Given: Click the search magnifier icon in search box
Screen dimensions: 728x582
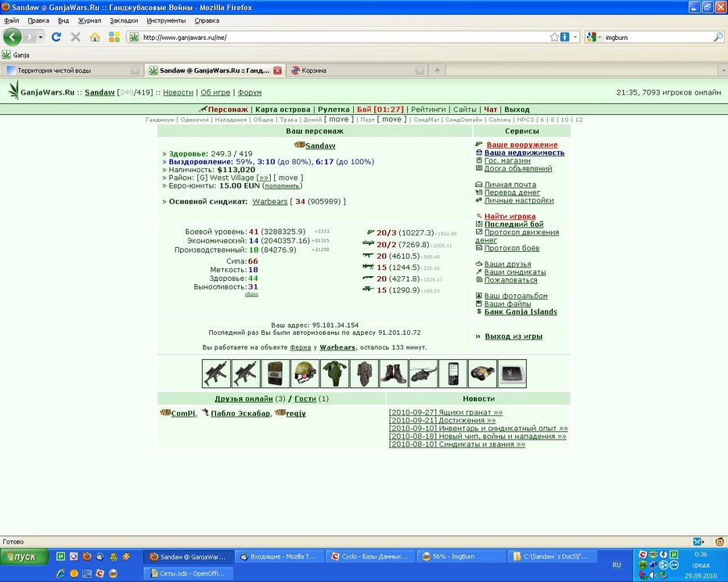Looking at the screenshot, I should [x=718, y=37].
